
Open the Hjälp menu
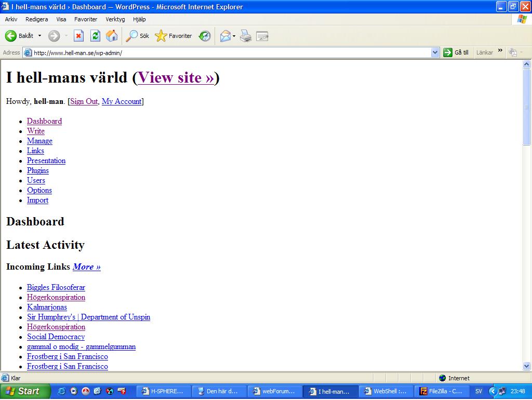pos(139,19)
